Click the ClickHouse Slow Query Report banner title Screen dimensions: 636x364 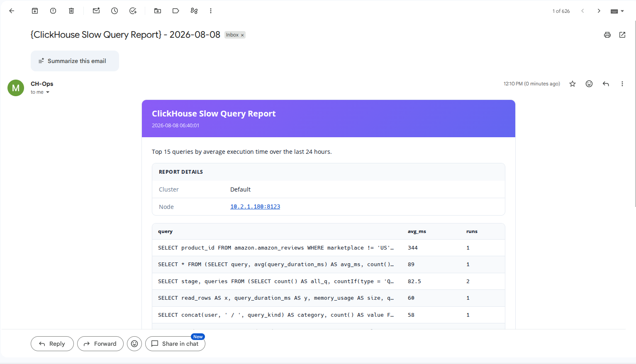click(x=214, y=114)
